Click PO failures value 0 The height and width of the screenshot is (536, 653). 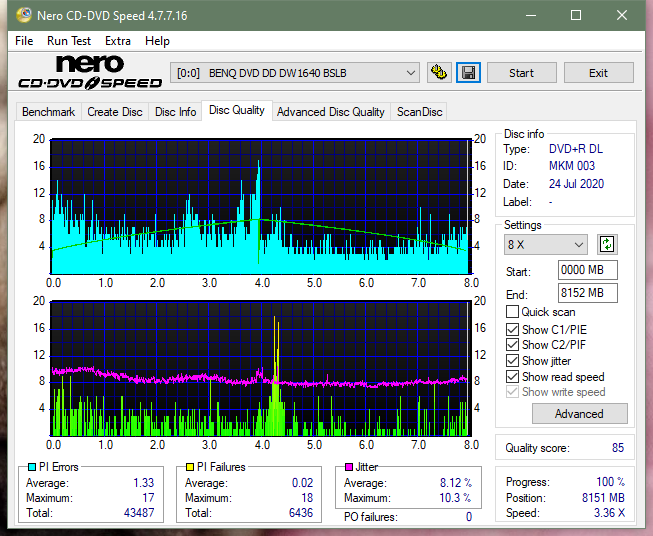click(x=469, y=517)
